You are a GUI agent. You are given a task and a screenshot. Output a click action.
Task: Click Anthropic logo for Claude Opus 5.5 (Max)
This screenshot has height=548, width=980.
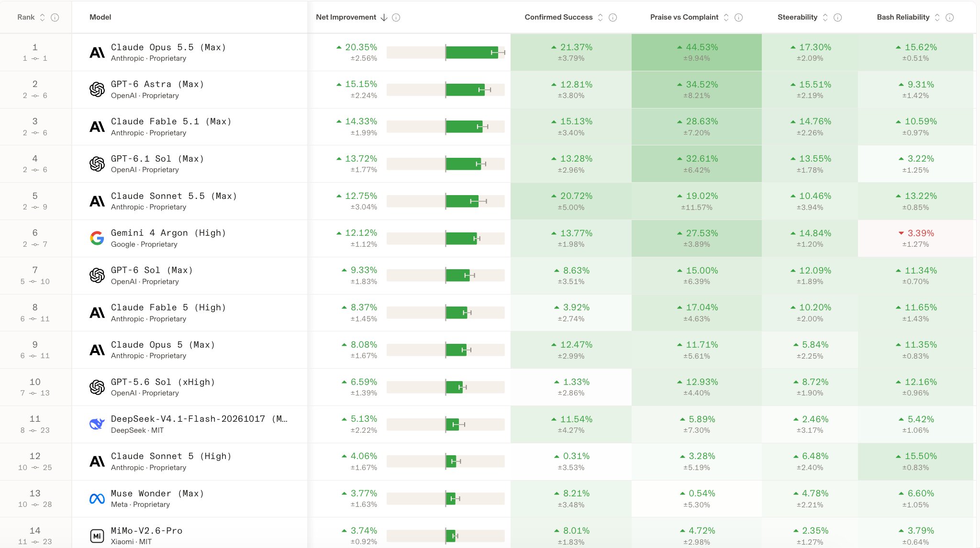[97, 53]
